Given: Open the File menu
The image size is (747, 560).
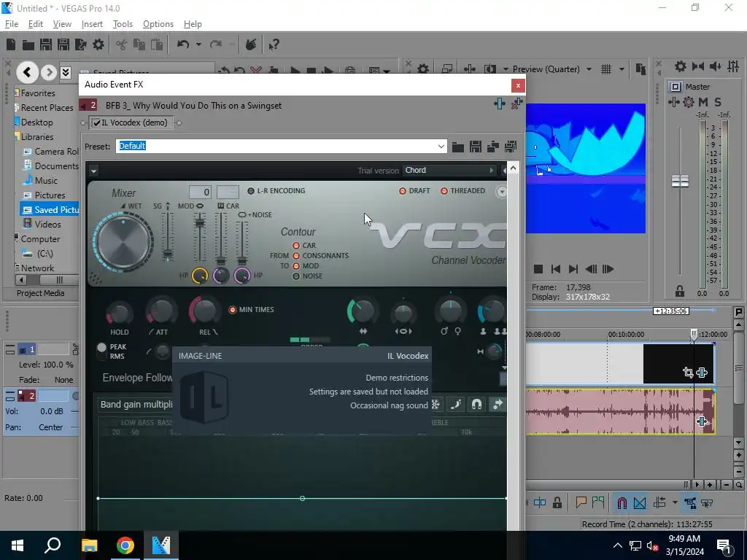Looking at the screenshot, I should click(12, 24).
